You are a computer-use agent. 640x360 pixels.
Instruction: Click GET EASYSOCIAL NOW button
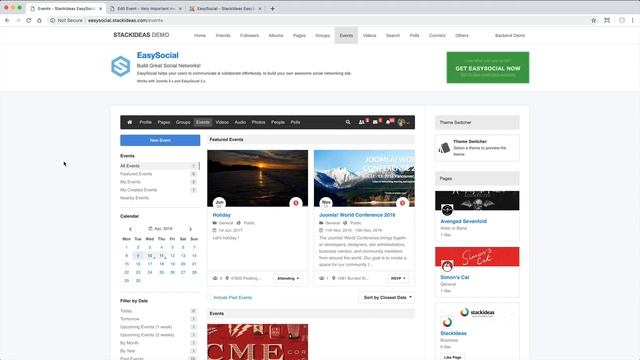point(488,67)
